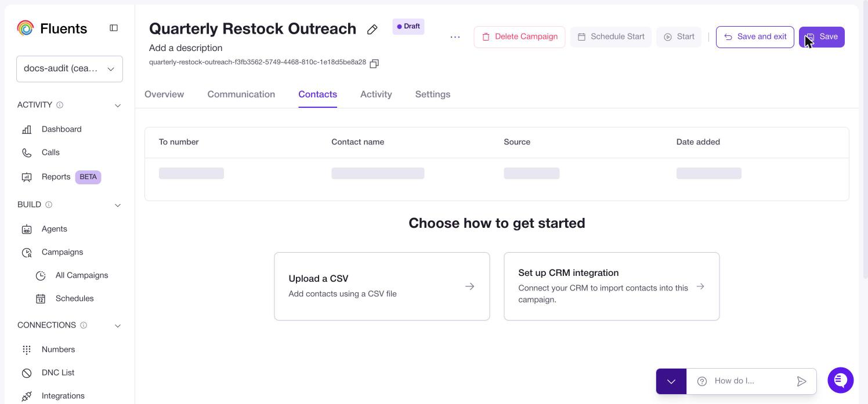Select the Contacts tab
This screenshot has width=868, height=404.
(x=317, y=94)
